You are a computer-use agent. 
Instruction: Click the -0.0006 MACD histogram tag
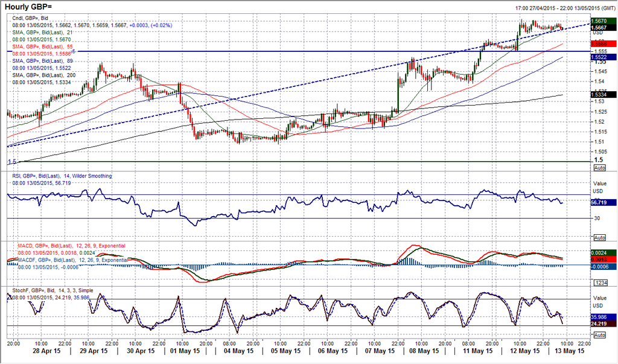604,267
